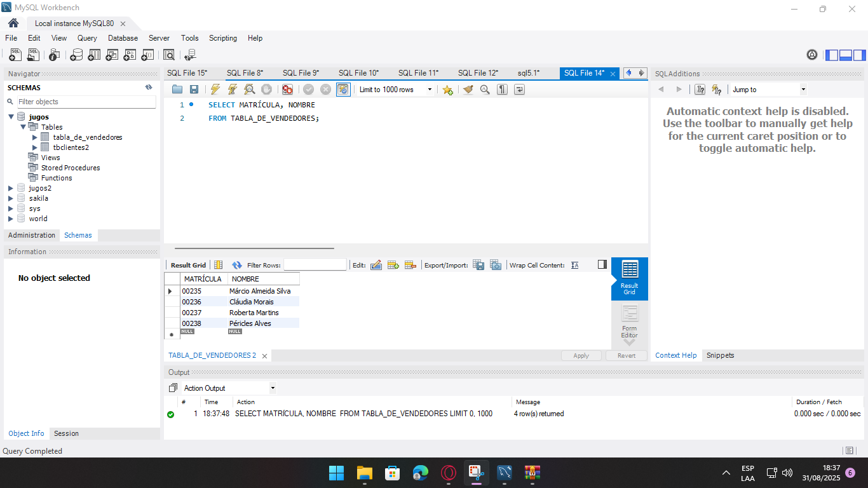Viewport: 868px width, 488px height.
Task: Run Explain plan for current statement
Action: point(250,90)
